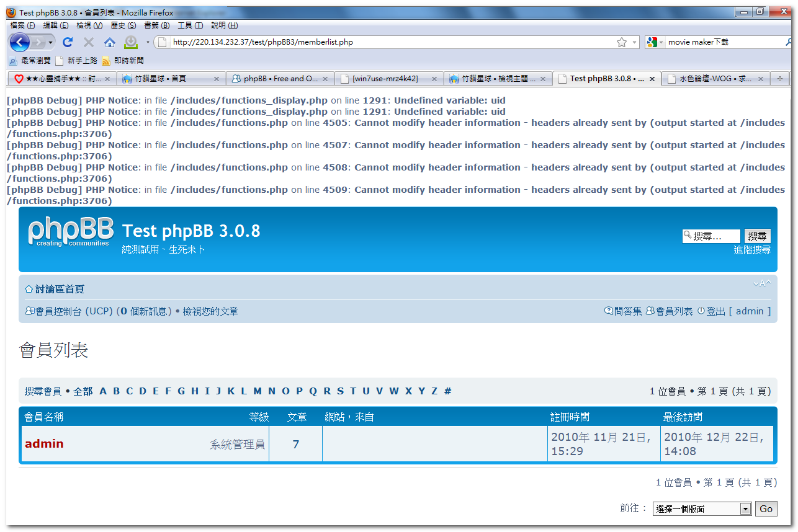Open the 檢視 menu
The image size is (798, 532).
[89, 25]
